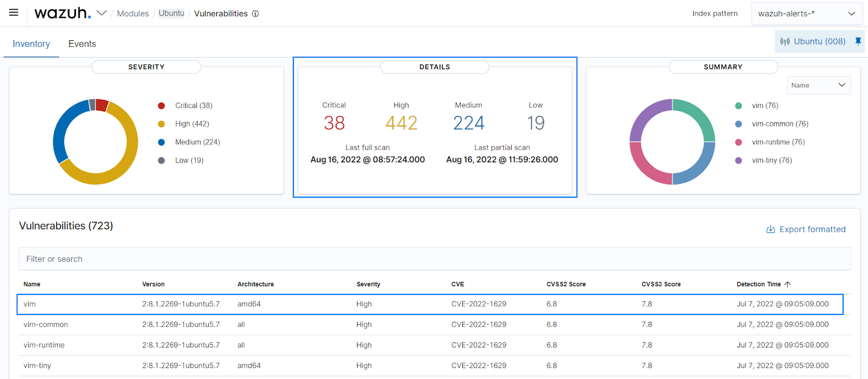
Task: Click the vim-tiny (76) legend dot
Action: pos(738,160)
